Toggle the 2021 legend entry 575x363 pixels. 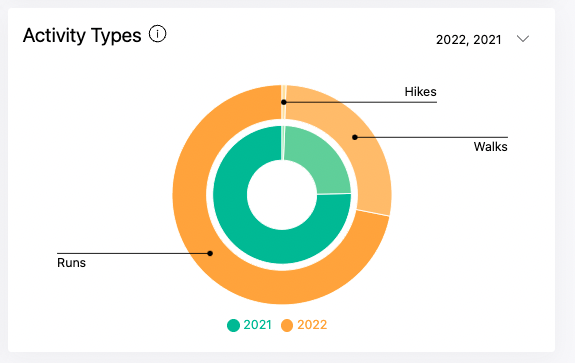(249, 325)
